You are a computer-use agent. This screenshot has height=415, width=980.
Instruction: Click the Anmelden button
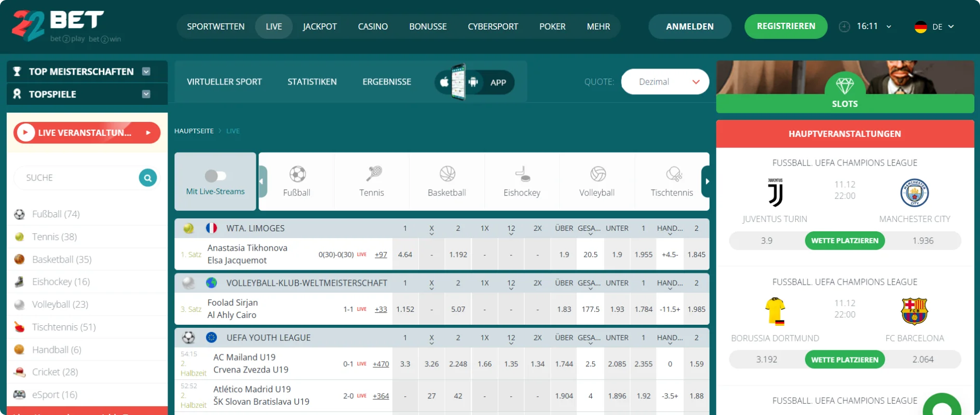(x=690, y=26)
